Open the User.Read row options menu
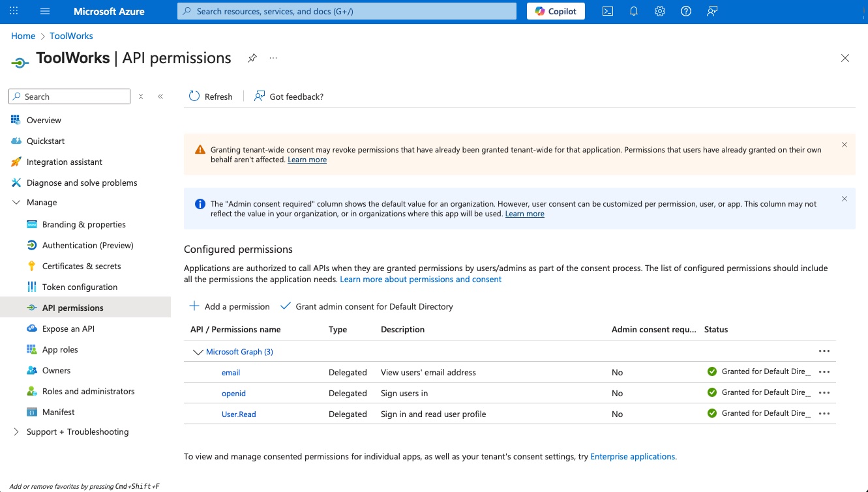The width and height of the screenshot is (868, 492). coord(824,413)
